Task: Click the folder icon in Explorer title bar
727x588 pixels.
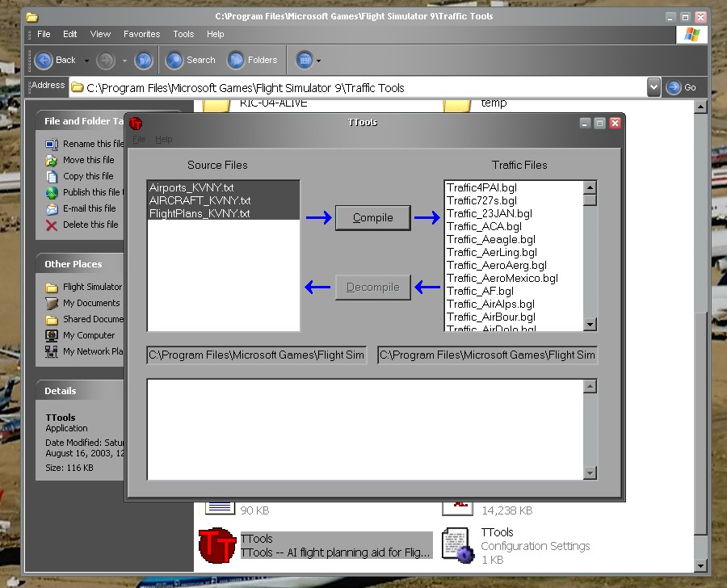Action: coord(32,17)
